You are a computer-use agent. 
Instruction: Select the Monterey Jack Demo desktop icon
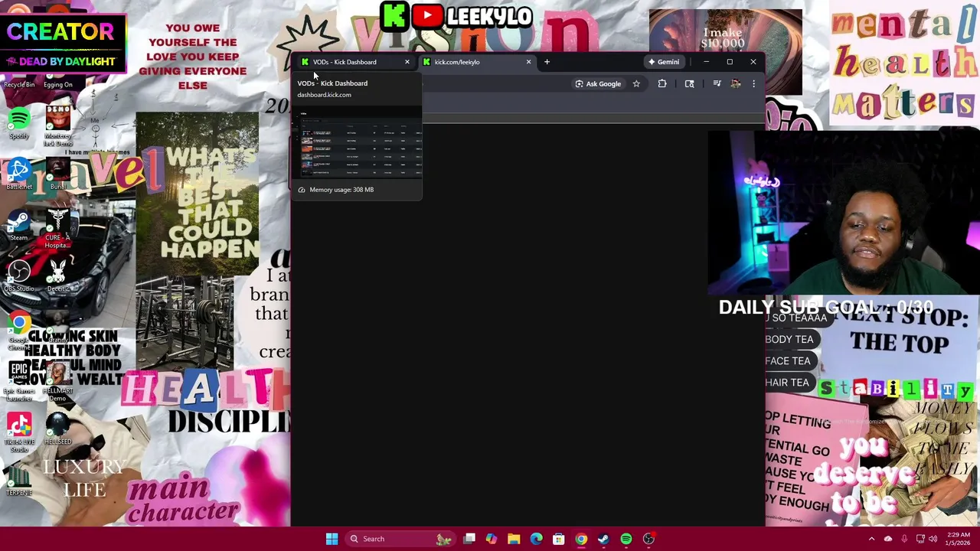click(x=58, y=126)
